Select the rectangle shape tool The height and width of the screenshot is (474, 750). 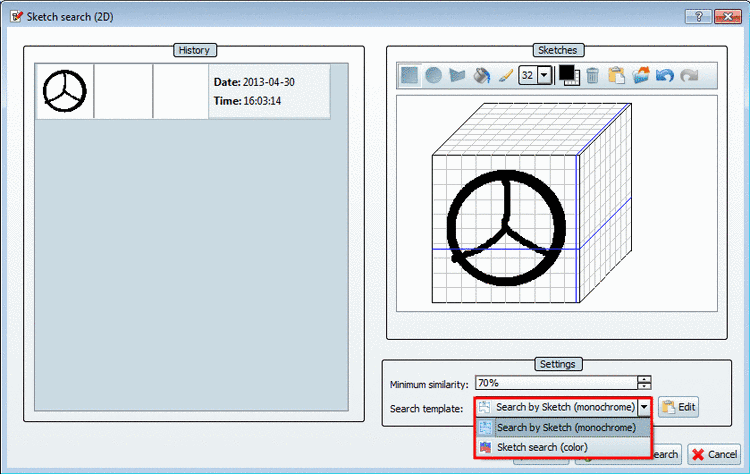coord(409,75)
